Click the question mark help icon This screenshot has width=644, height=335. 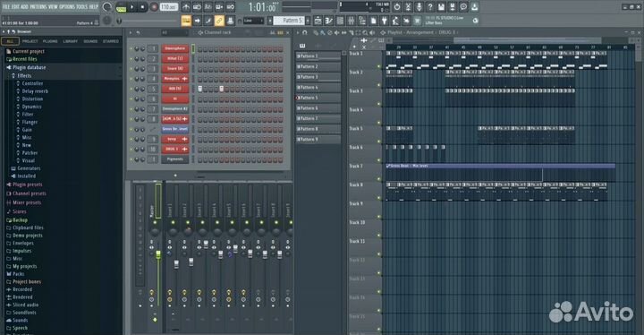point(430,7)
